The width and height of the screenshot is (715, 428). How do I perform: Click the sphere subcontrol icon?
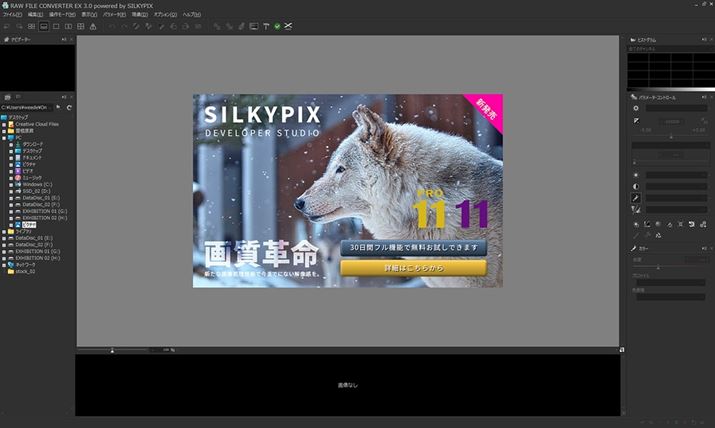658,224
